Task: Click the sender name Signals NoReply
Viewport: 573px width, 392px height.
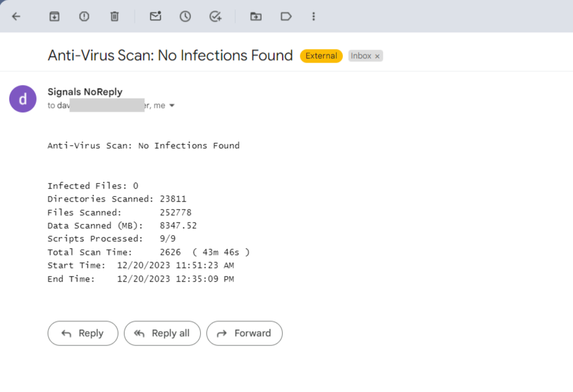Action: point(84,92)
